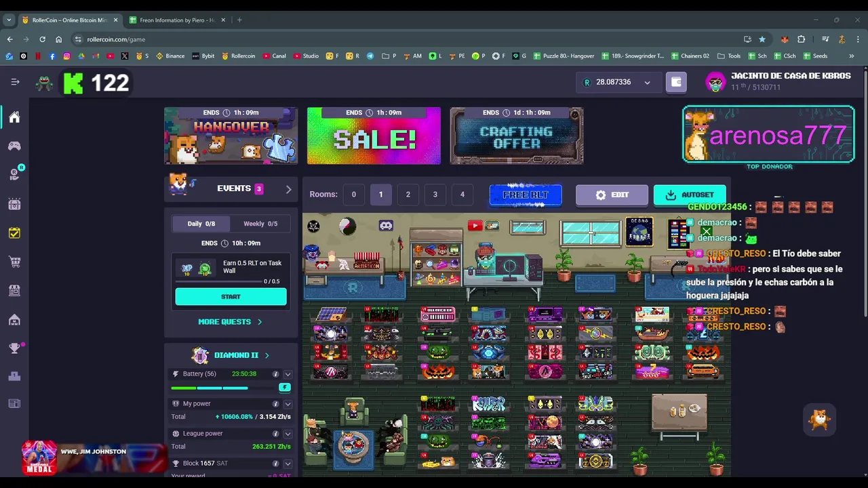Click the arenosa777 top donor banner
The image size is (868, 488).
pyautogui.click(x=768, y=134)
